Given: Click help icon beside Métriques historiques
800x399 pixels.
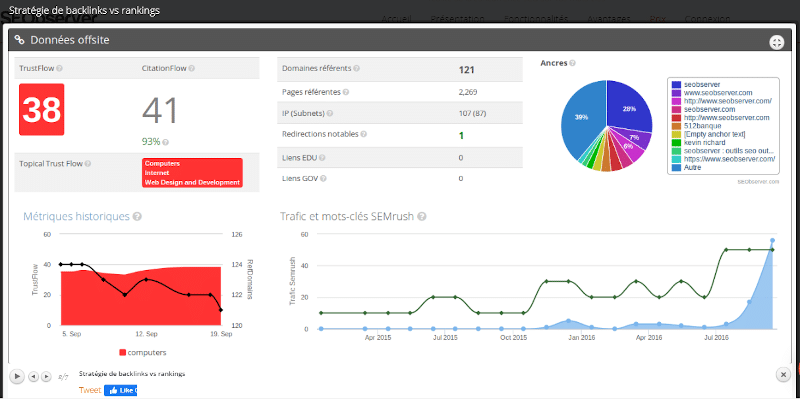Looking at the screenshot, I should pos(137,216).
